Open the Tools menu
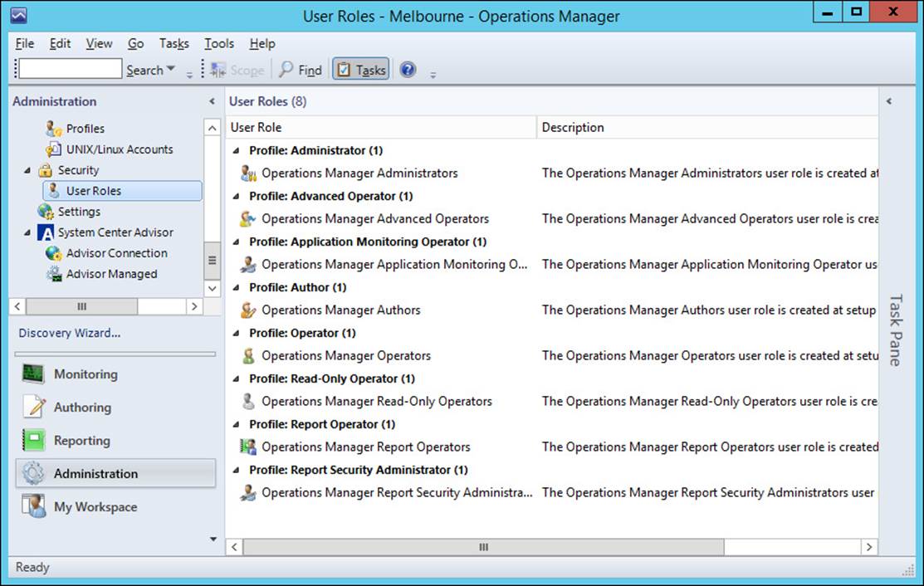 coord(219,44)
